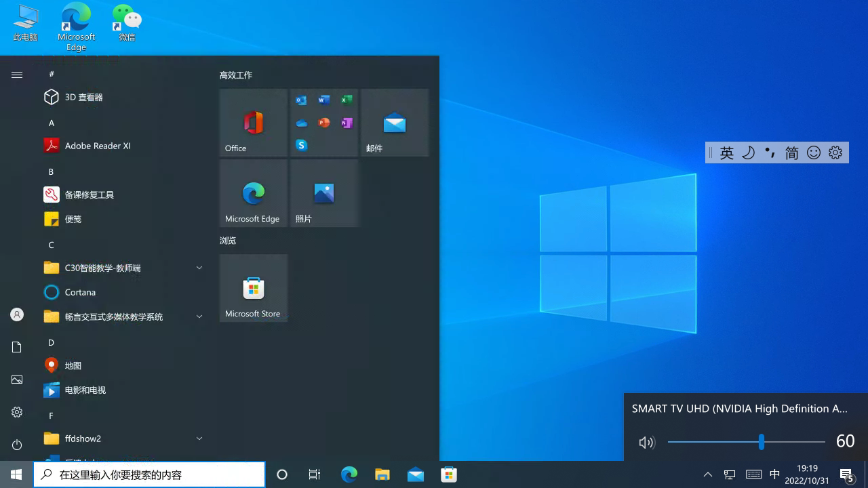868x488 pixels.
Task: Click the letter A index header
Action: (x=51, y=123)
